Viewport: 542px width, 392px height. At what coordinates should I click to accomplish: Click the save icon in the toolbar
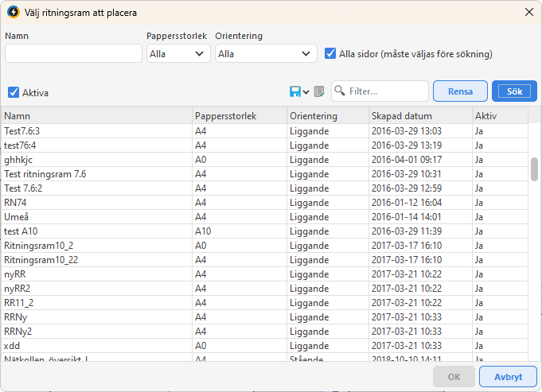point(294,91)
